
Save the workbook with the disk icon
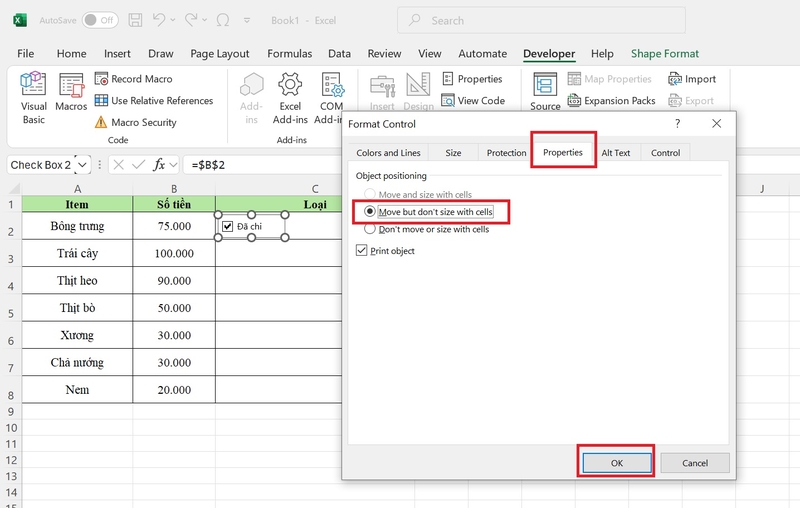135,20
